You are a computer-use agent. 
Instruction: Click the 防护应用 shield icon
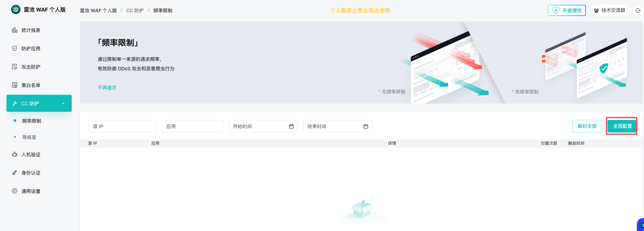point(15,49)
